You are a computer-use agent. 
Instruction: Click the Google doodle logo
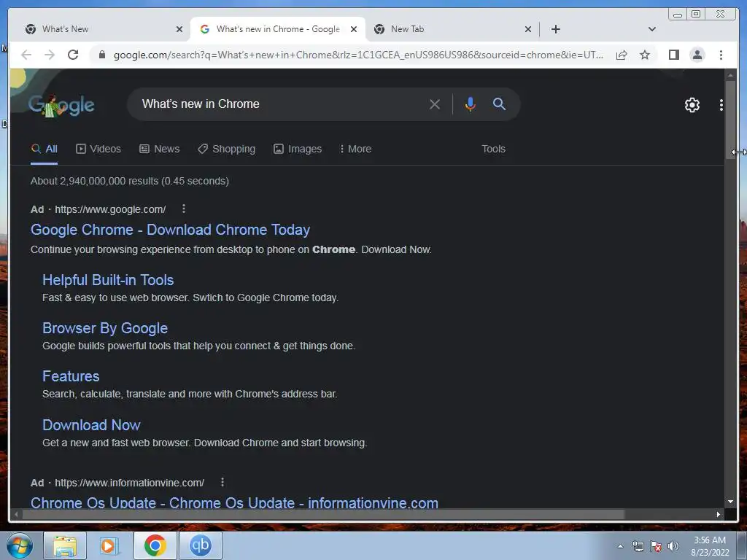point(61,105)
